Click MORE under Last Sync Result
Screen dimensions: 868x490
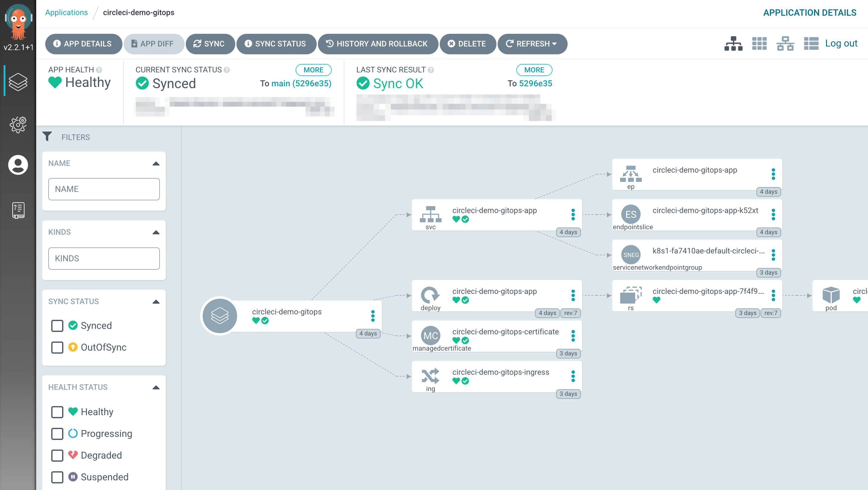pyautogui.click(x=534, y=70)
